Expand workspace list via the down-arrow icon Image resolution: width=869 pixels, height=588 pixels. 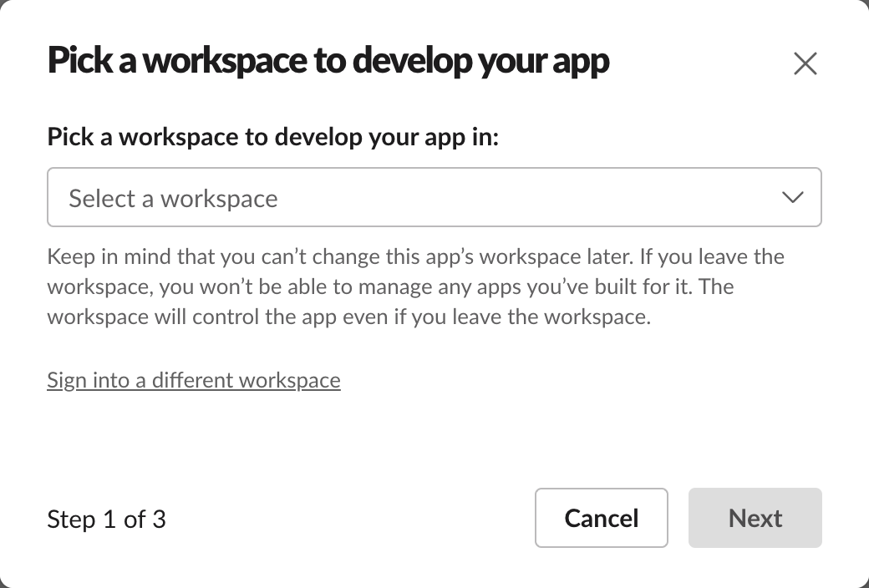[x=791, y=198]
